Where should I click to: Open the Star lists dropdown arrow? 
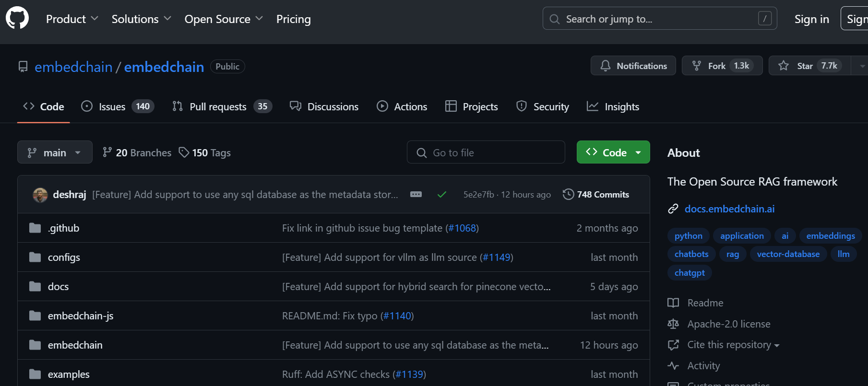(x=861, y=66)
